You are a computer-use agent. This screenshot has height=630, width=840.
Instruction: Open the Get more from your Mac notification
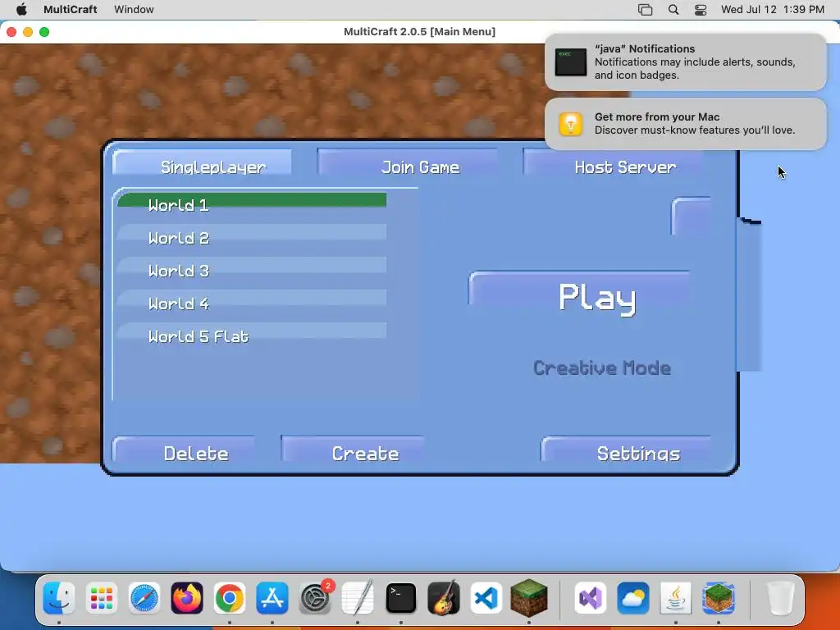(x=685, y=124)
